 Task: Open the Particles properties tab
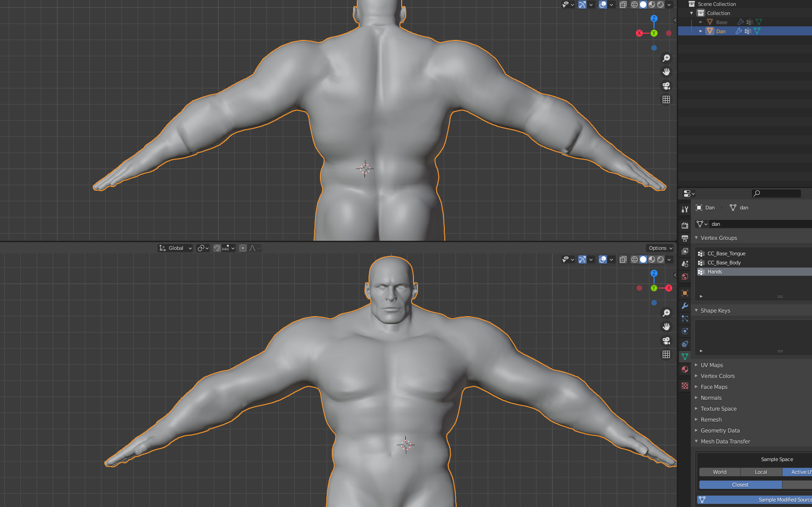coord(685,318)
